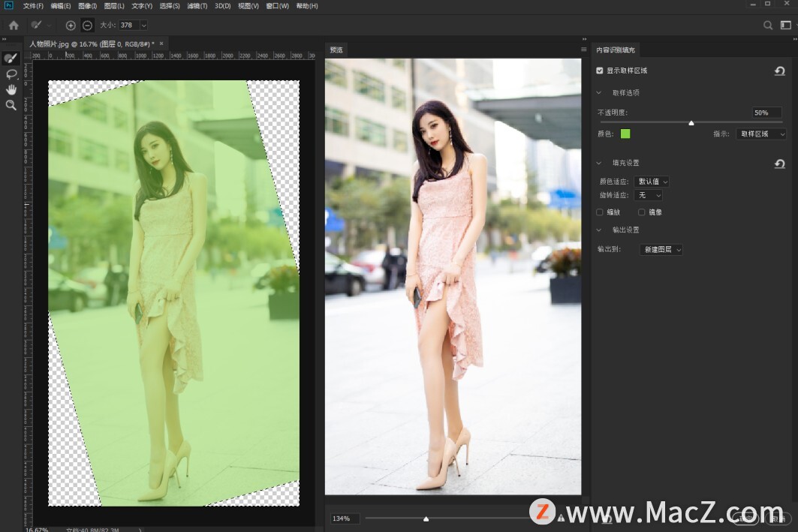Select the 内容识别填充 panel tab
The width and height of the screenshot is (798, 532).
pyautogui.click(x=616, y=50)
